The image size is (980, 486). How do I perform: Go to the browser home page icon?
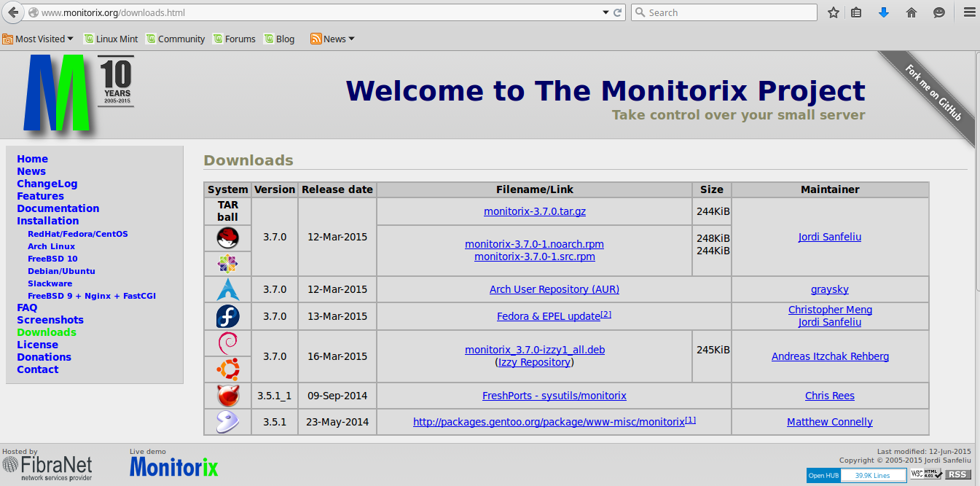click(x=911, y=12)
